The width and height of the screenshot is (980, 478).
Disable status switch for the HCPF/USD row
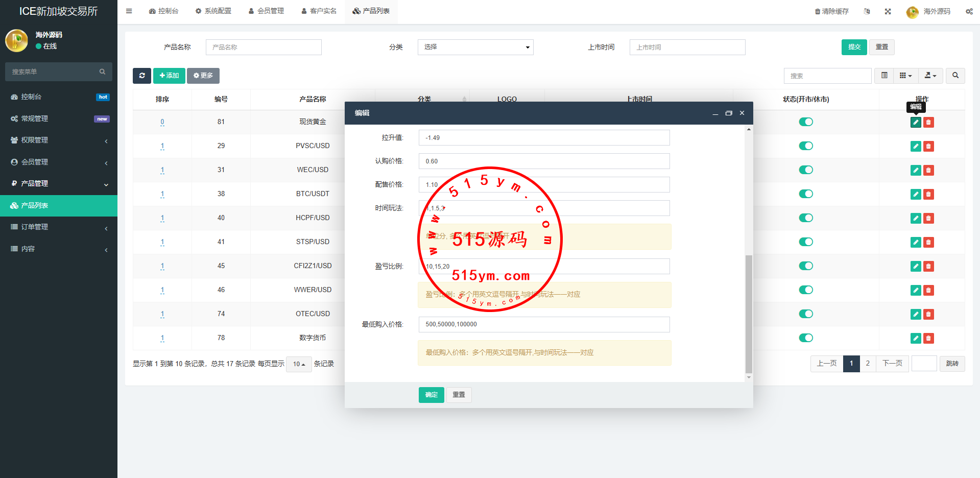click(806, 218)
